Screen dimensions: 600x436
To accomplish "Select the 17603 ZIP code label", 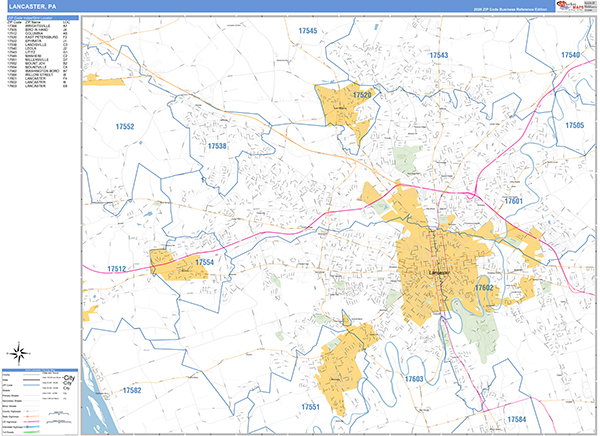I will point(414,379).
